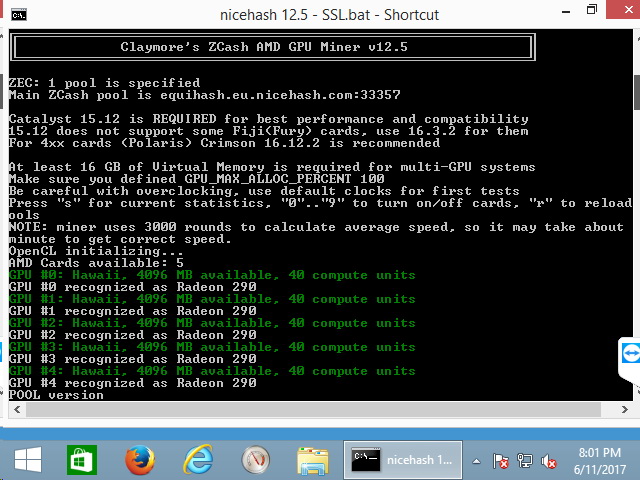Click the 'Catalyst 15.12 is REQUIRED' line
This screenshot has height=480, width=640.
pos(269,119)
